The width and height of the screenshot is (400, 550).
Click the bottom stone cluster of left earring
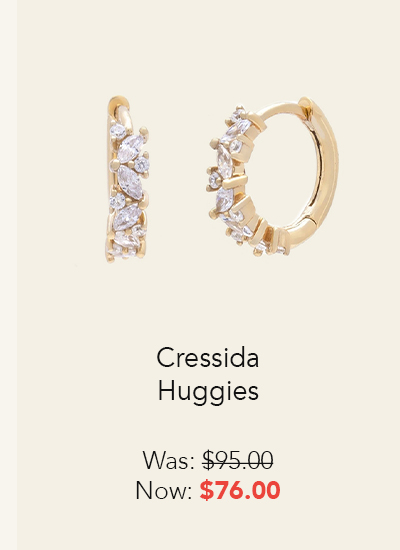point(126,242)
